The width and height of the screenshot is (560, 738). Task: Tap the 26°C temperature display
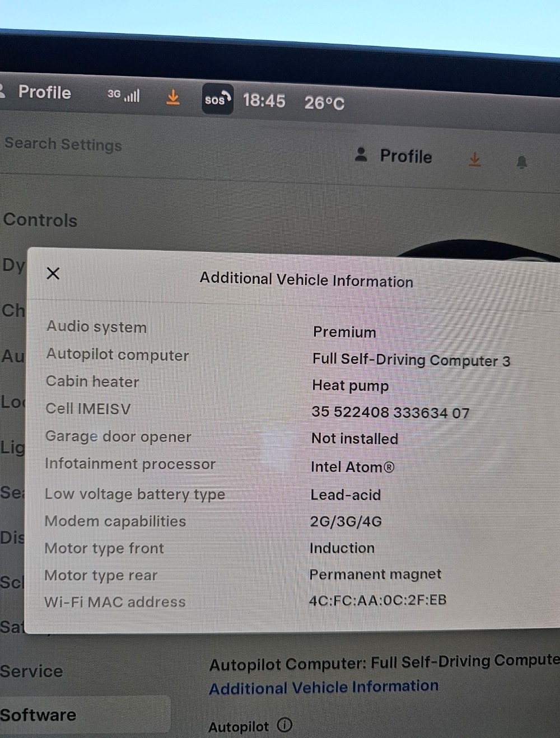click(324, 103)
